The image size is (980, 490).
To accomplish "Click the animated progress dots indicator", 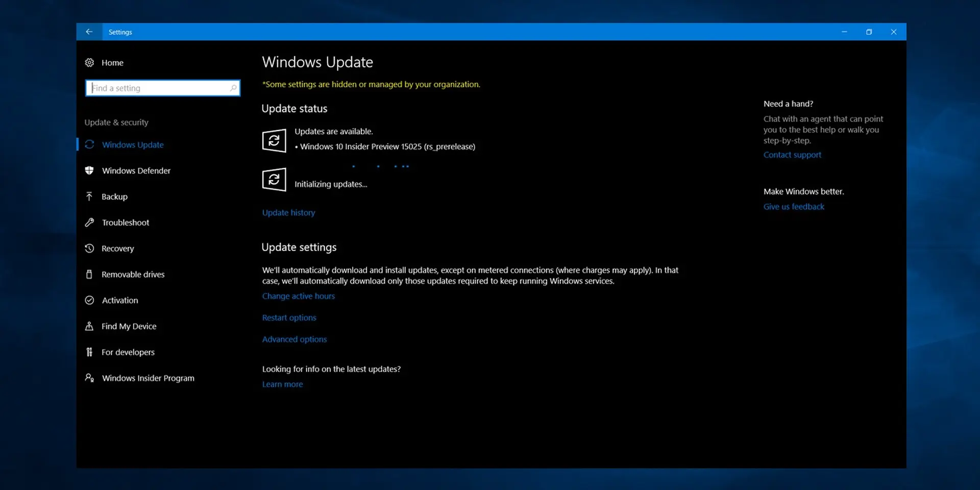I will [x=380, y=166].
